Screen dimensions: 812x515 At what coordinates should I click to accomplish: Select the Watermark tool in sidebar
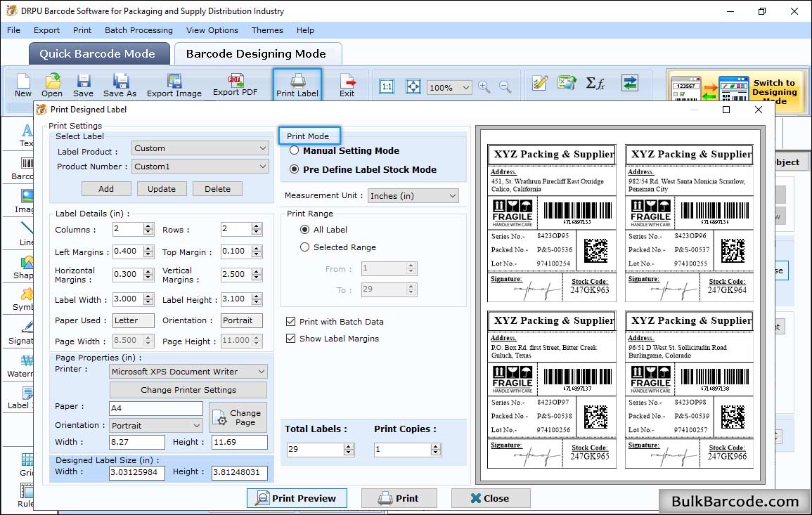coord(20,366)
